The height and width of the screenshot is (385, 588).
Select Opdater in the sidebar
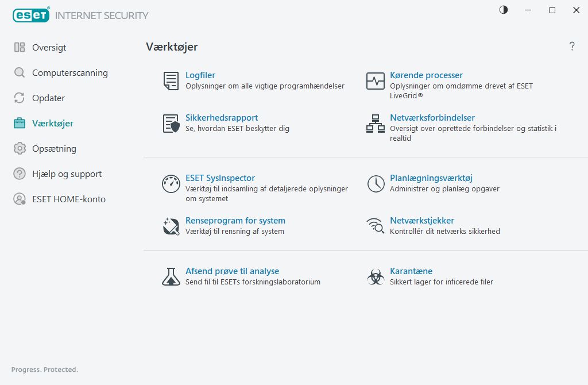(48, 98)
